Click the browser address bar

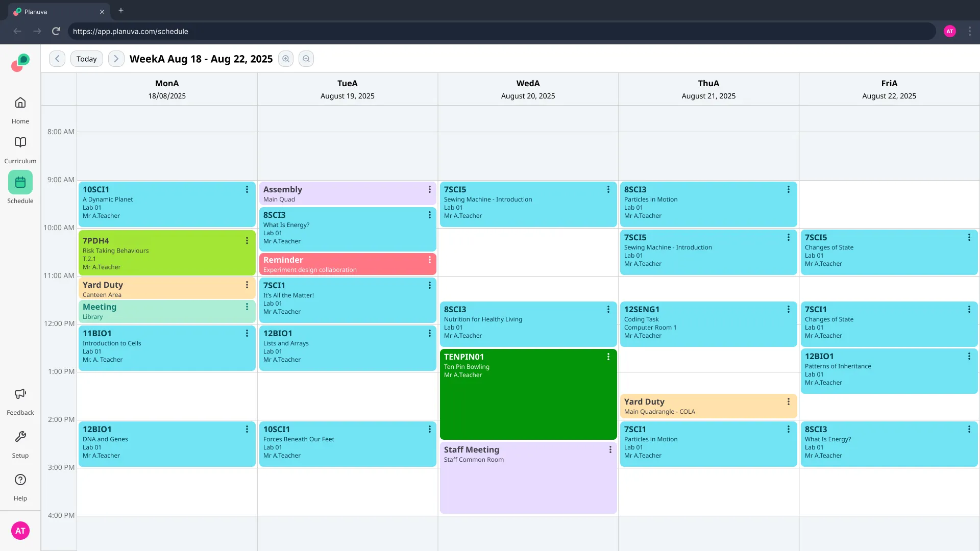click(500, 31)
